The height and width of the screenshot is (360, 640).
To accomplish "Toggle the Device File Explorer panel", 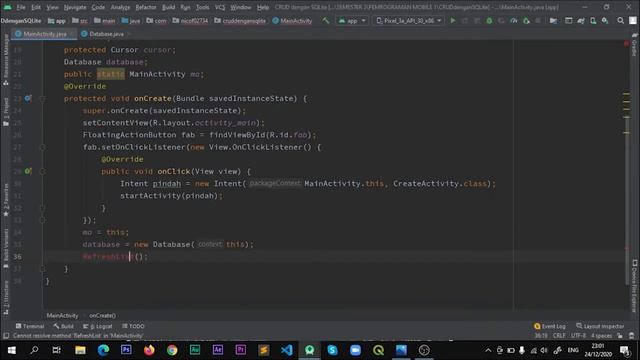I will coord(634,285).
